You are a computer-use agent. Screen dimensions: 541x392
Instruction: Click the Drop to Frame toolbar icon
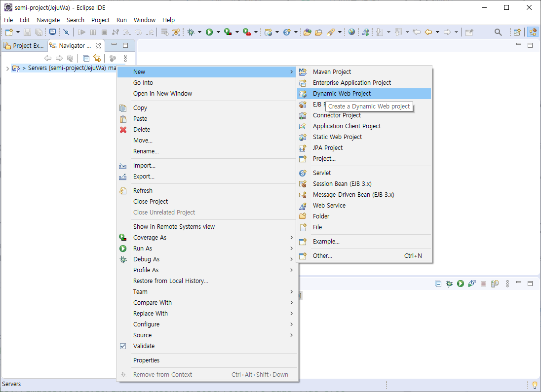(x=165, y=32)
